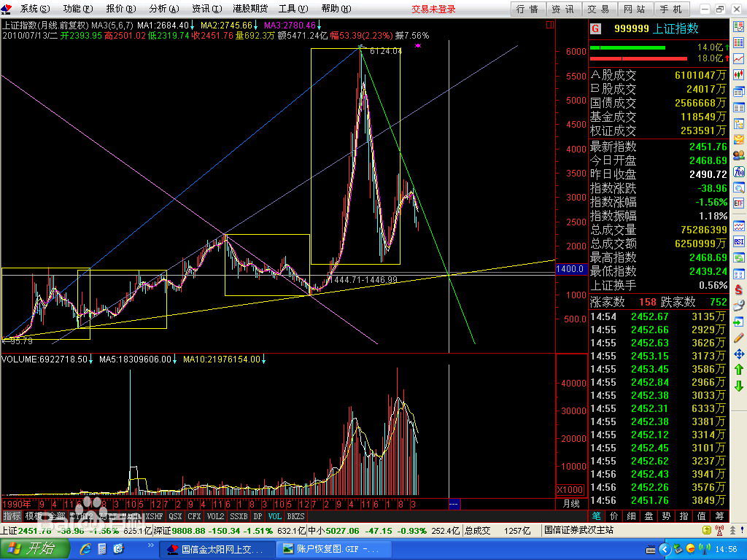Click the 网站 button in top bar
Screen dimensions: 747x560
tap(635, 9)
